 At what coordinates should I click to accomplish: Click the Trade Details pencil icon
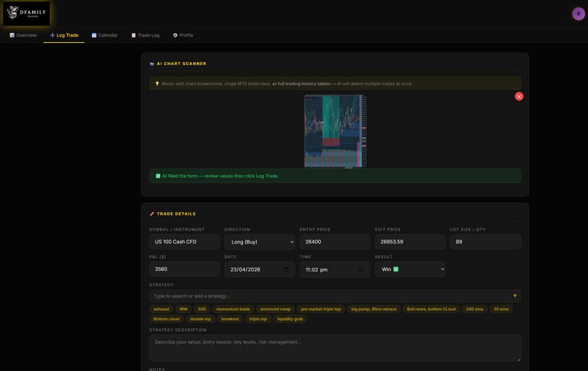click(152, 214)
